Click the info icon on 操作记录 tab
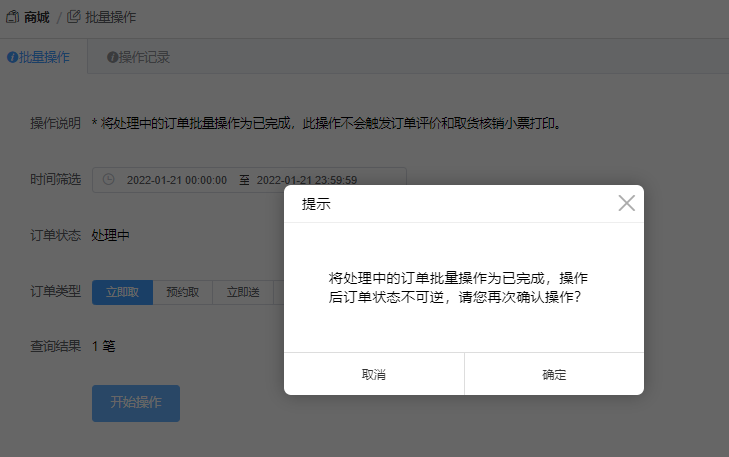Image resolution: width=729 pixels, height=457 pixels. [x=113, y=57]
